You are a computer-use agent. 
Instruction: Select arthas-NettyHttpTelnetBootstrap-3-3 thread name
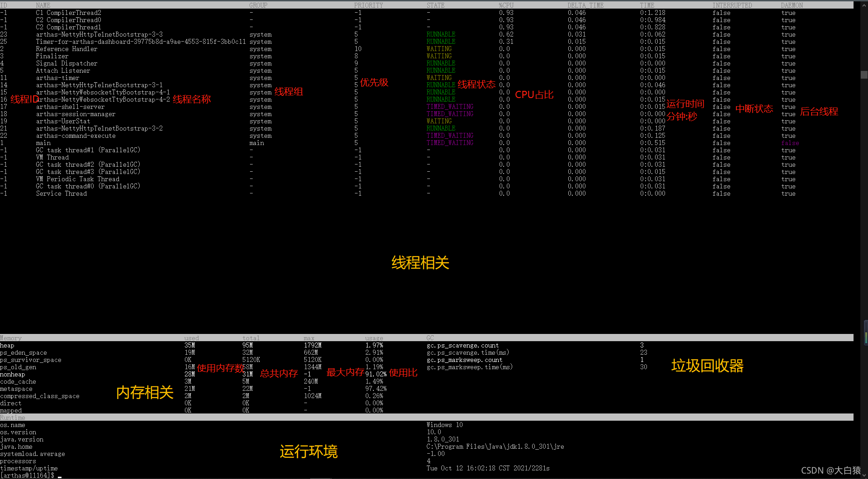pos(99,34)
